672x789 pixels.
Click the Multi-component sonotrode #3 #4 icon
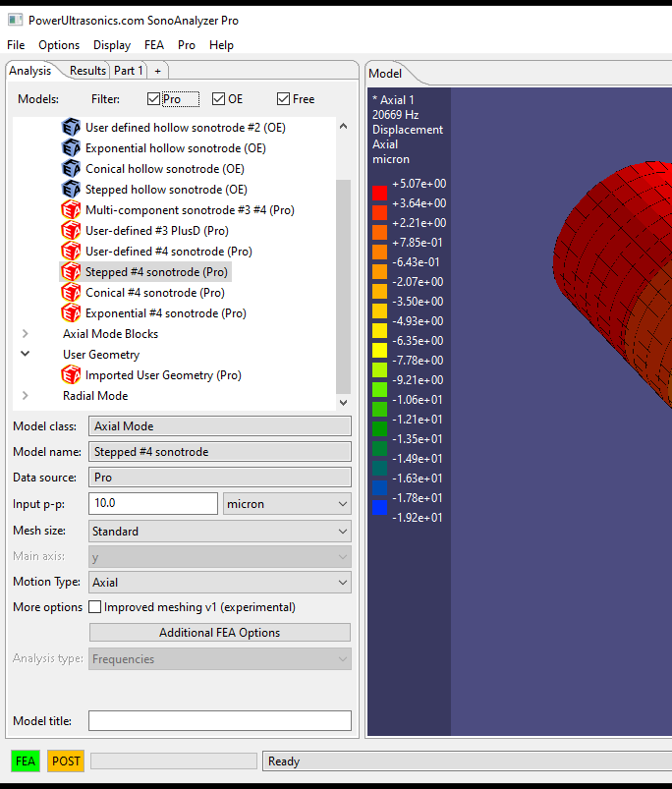click(x=71, y=210)
